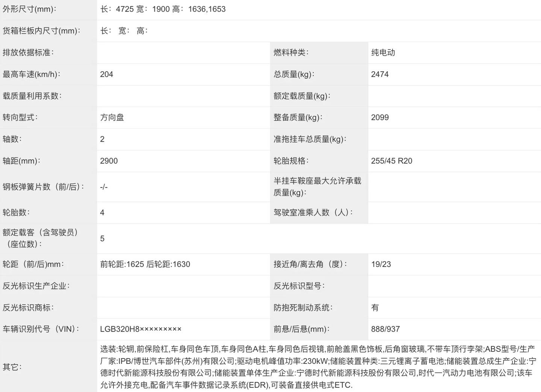Select the axle count value 2
Image resolution: width=541 pixels, height=392 pixels.
(102, 139)
